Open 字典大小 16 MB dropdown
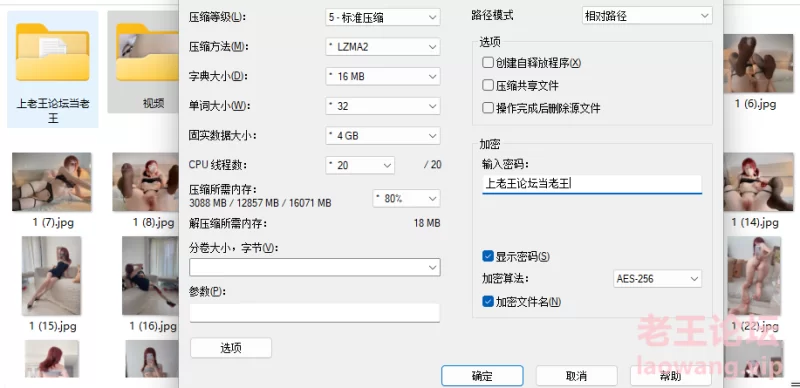 click(383, 77)
